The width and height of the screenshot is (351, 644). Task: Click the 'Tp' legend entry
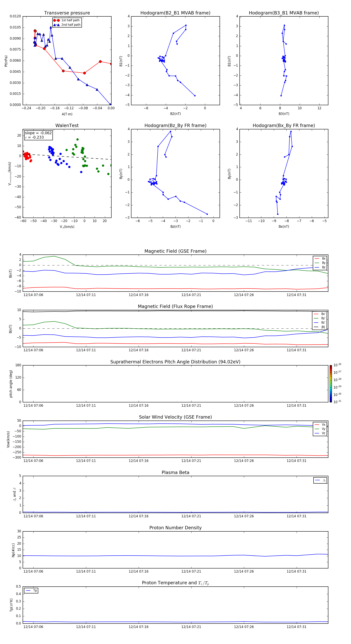[x=31, y=591]
